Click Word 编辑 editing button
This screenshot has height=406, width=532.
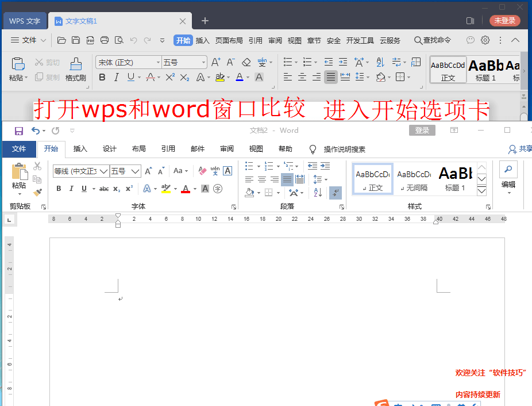tap(508, 178)
